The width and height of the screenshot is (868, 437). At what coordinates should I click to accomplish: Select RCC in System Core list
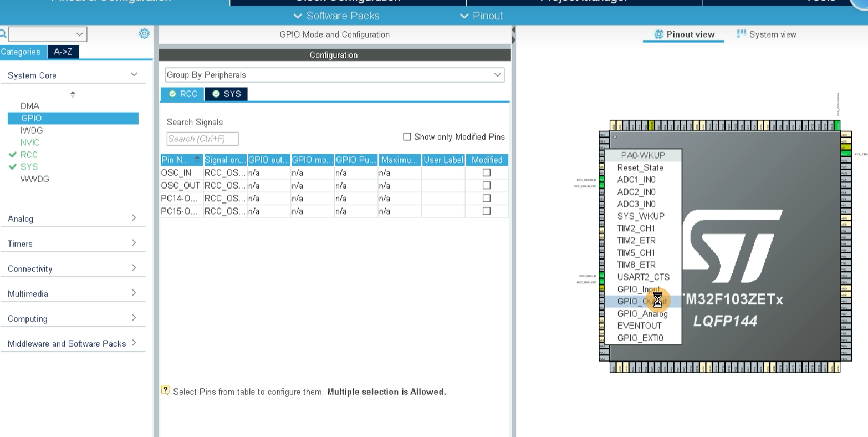(x=29, y=155)
